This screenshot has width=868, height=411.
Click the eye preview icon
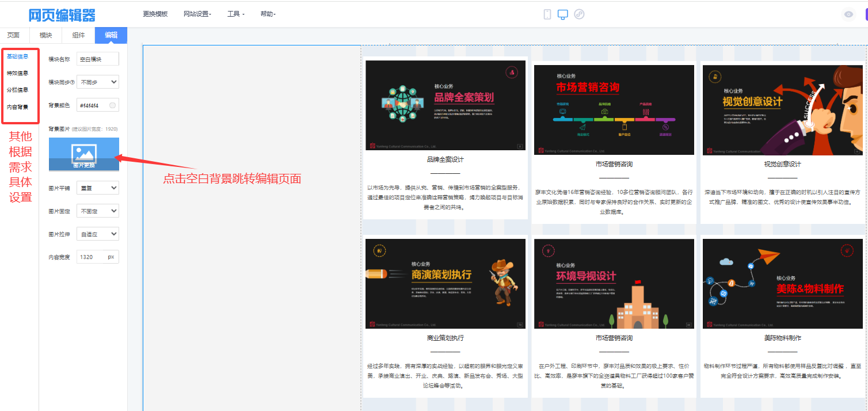[x=848, y=15]
